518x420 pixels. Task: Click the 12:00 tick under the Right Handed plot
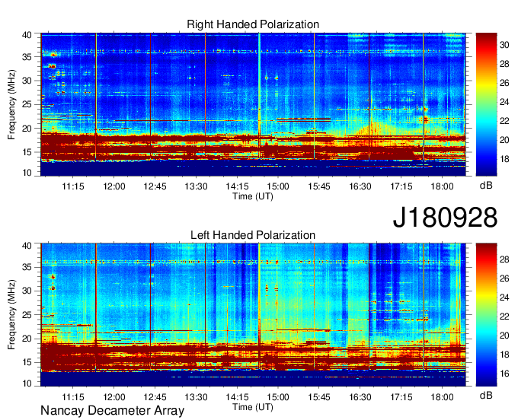pos(114,186)
